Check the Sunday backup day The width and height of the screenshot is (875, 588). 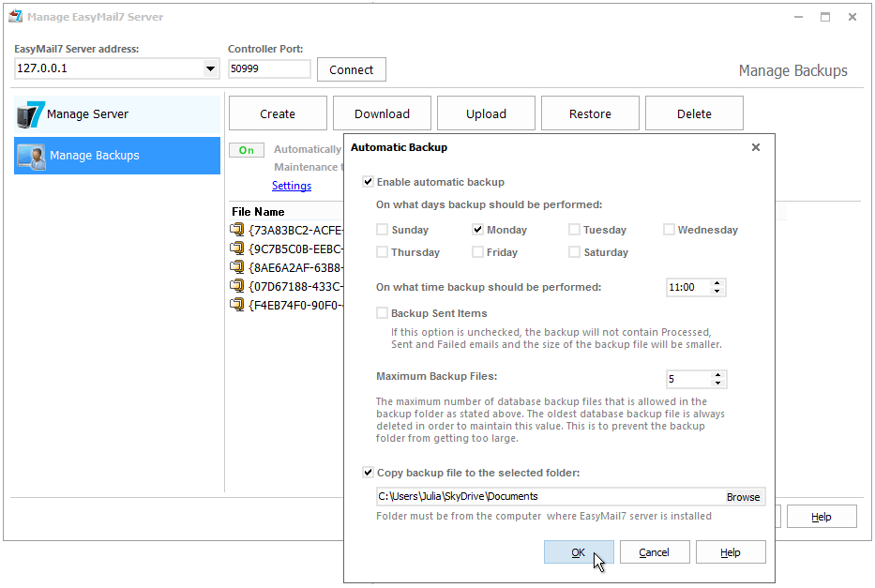point(383,229)
